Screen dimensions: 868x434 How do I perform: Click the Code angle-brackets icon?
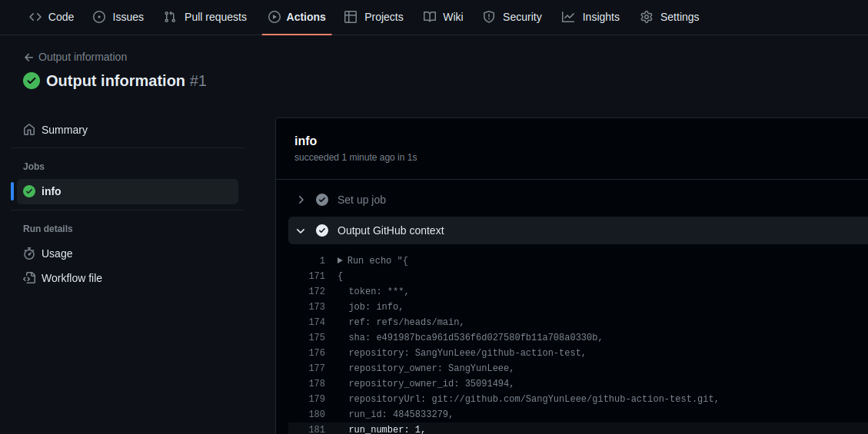click(x=35, y=17)
